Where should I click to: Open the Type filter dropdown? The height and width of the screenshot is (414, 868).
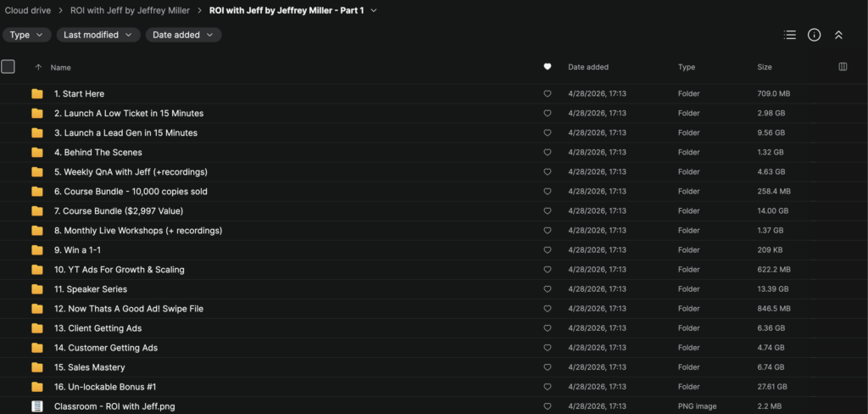26,35
